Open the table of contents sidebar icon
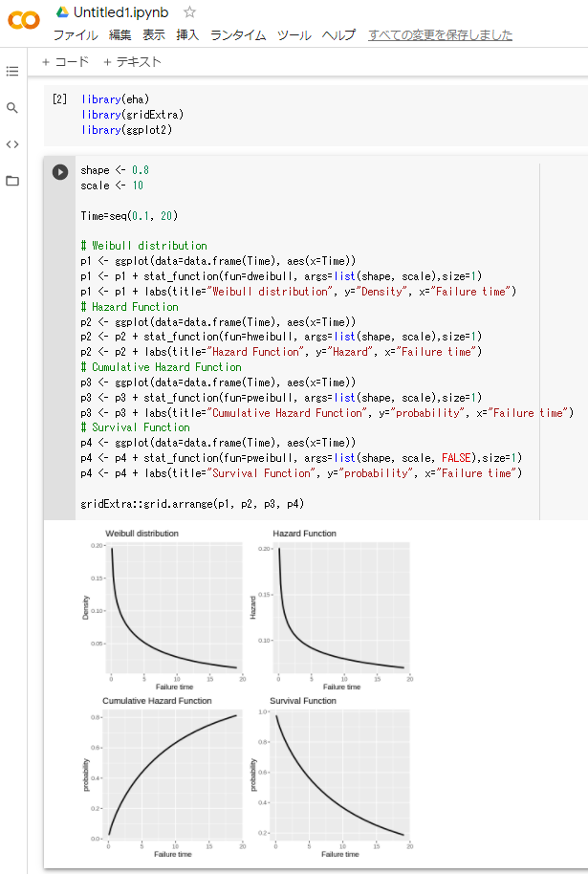Screen dimensions: 588x874 [x=12, y=71]
